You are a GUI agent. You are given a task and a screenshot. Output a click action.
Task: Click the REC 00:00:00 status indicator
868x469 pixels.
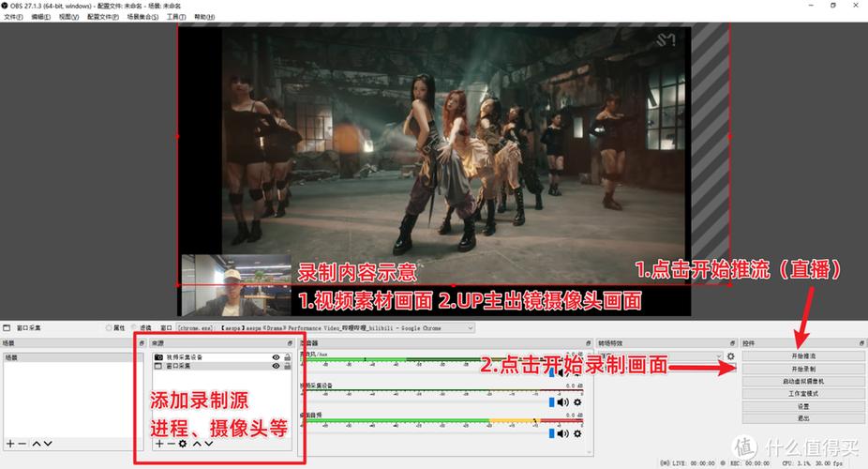pos(745,463)
